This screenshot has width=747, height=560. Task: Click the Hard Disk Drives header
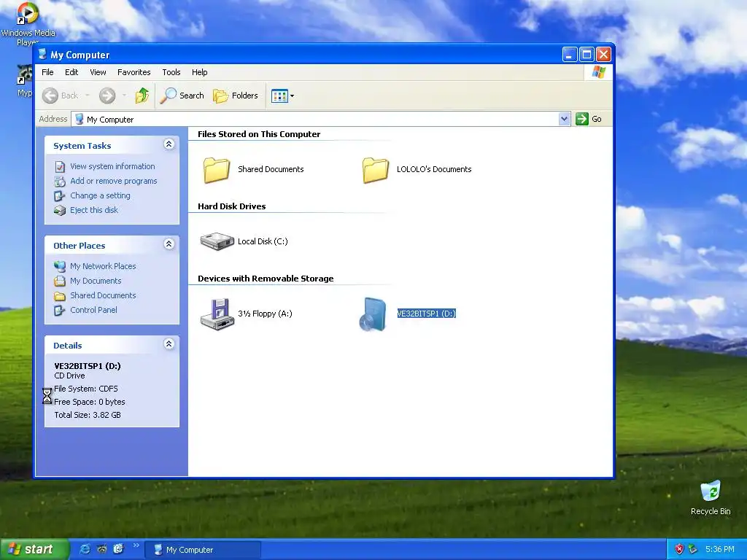(231, 206)
